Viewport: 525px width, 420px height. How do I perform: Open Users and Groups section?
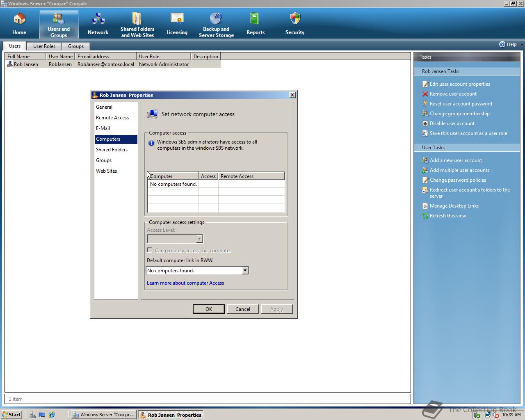[x=59, y=25]
